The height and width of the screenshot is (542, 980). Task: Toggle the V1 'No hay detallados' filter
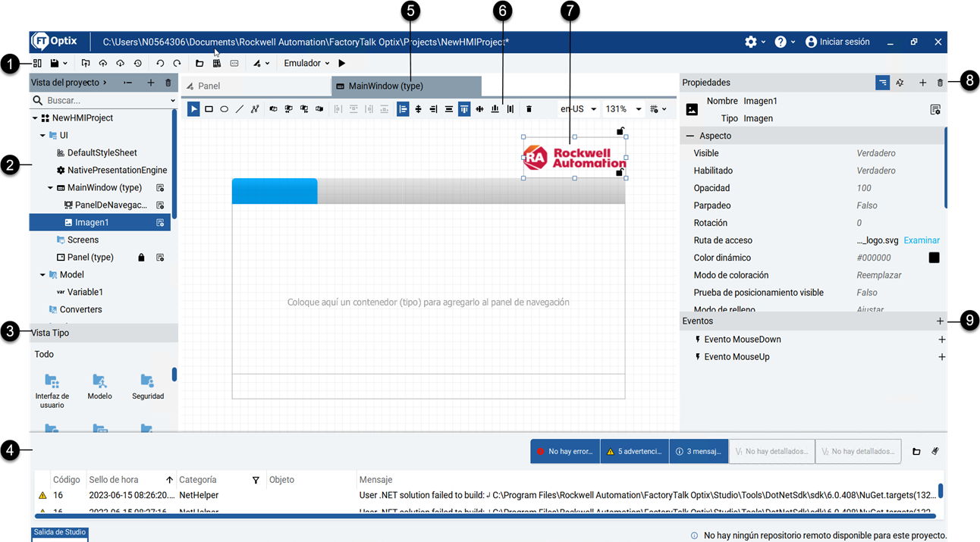tap(772, 452)
